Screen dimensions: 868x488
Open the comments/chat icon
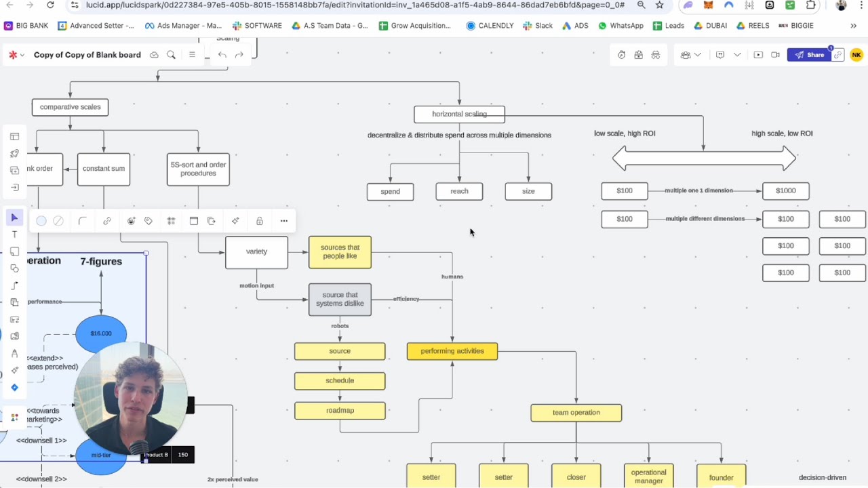(720, 55)
